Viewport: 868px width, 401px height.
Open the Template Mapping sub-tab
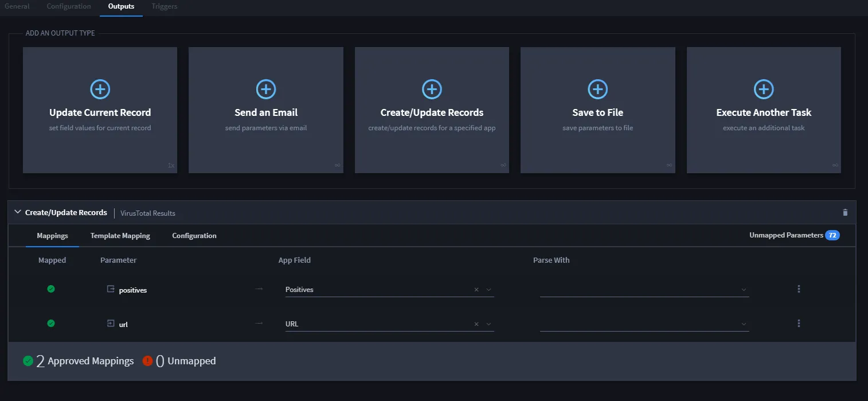click(120, 236)
